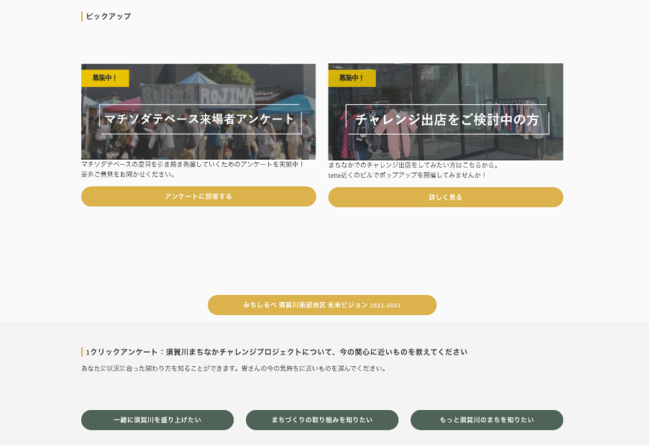Image resolution: width=650 pixels, height=446 pixels.
Task: Open みちしるべ 須賀川南部地区 未来ビジョン link
Action: point(321,305)
